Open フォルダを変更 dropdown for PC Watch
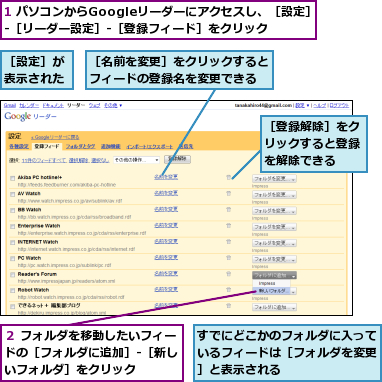382x382 pixels. [274, 259]
